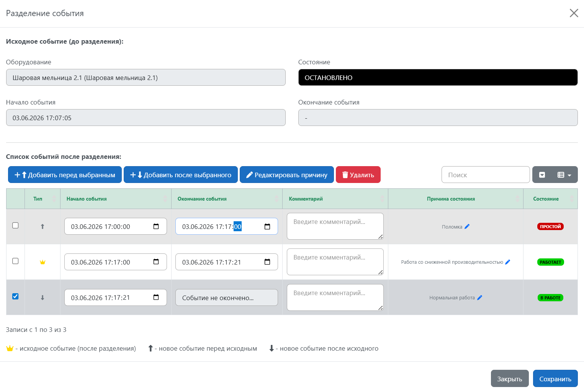Click Добавить после выбранного button
The width and height of the screenshot is (584, 392).
[x=181, y=175]
